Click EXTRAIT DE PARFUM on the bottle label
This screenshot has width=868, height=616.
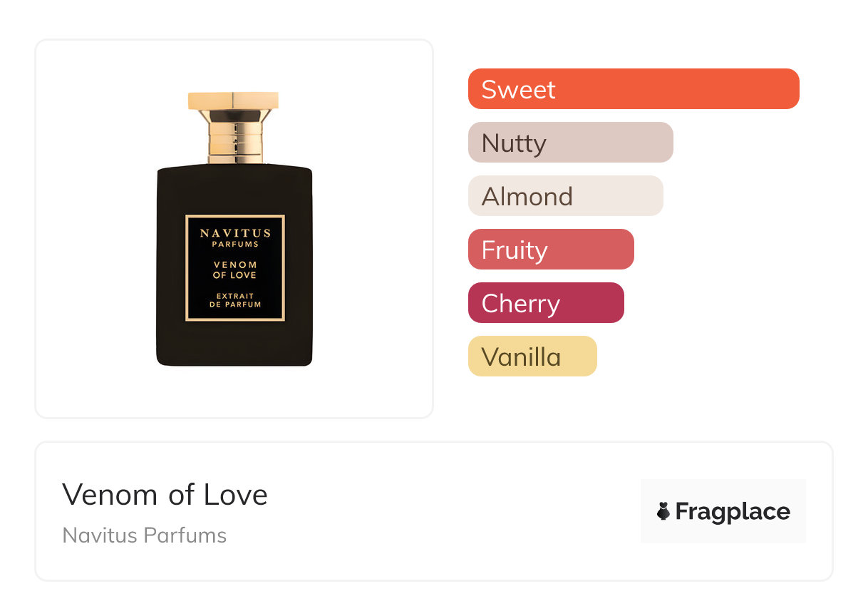(234, 299)
